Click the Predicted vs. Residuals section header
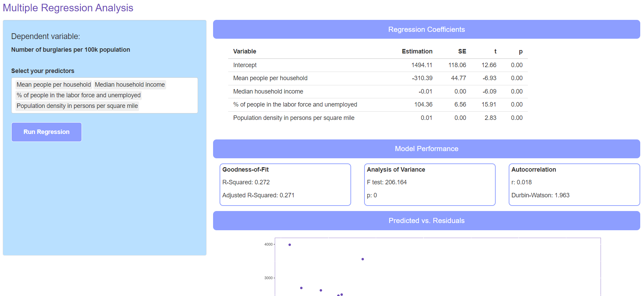The image size is (644, 296). tap(426, 221)
